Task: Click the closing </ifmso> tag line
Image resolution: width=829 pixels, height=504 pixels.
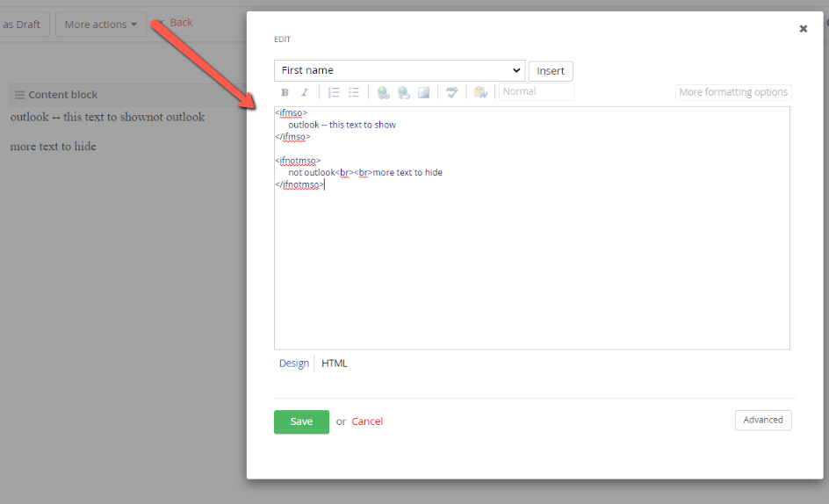Action: click(292, 136)
